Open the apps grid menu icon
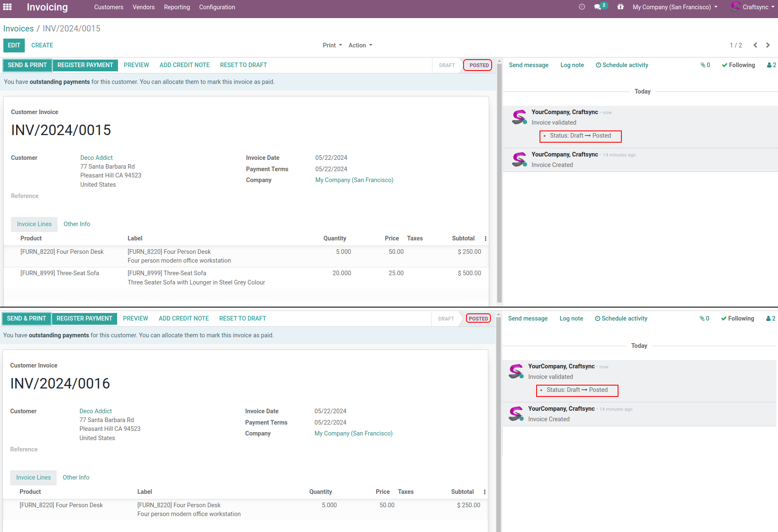The height and width of the screenshot is (532, 778). [x=7, y=7]
